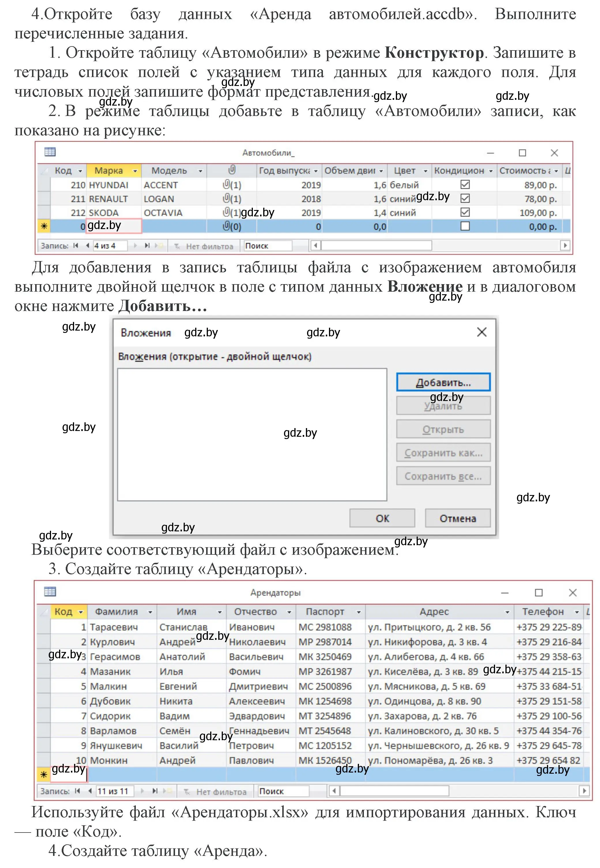This screenshot has height=868, width=600.
Task: Toggle Кондиционер checkbox for SKODA row
Action: [x=465, y=212]
